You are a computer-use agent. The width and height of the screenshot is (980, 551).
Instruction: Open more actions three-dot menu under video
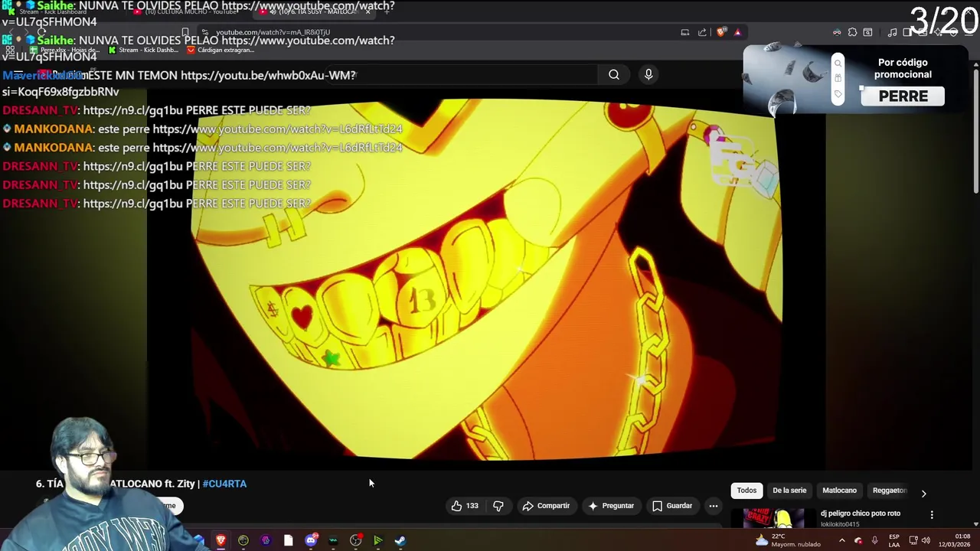pos(714,506)
